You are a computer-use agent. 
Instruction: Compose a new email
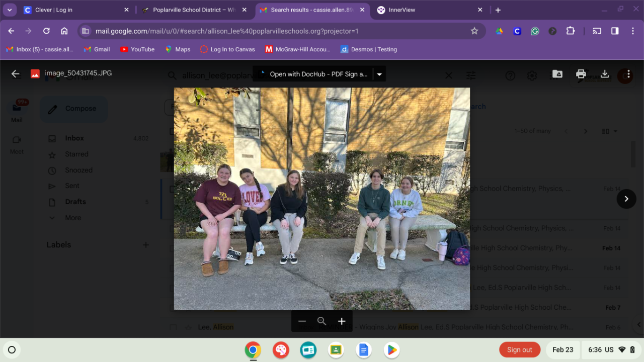(73, 109)
